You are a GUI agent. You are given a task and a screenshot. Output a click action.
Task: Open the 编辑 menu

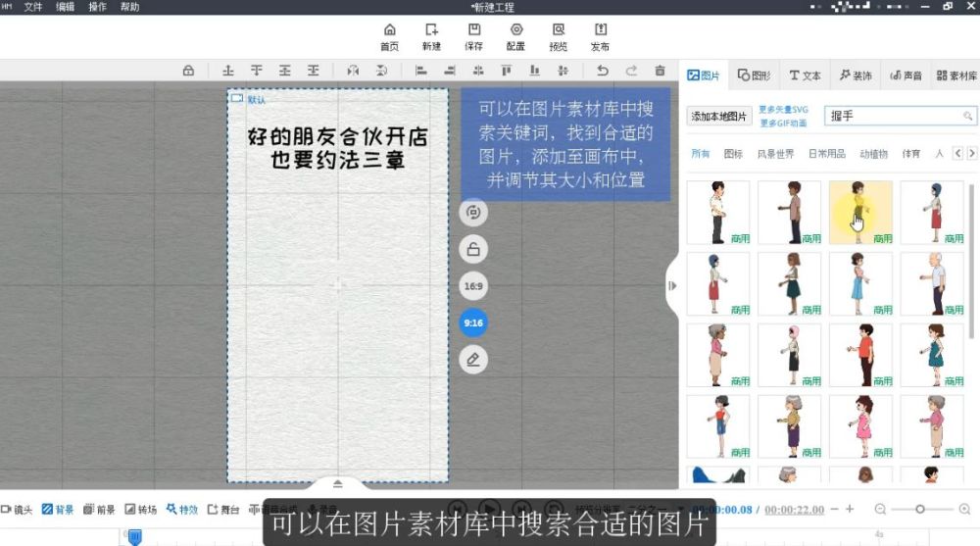(x=65, y=7)
